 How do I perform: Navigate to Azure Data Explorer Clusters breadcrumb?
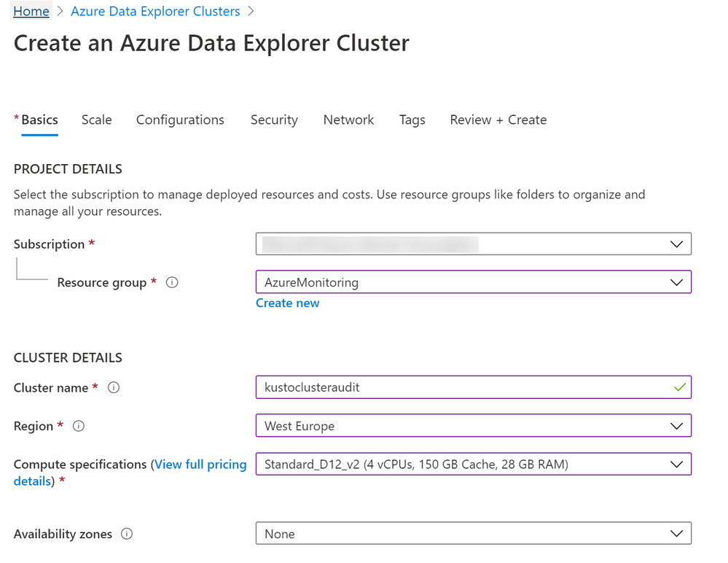(155, 11)
